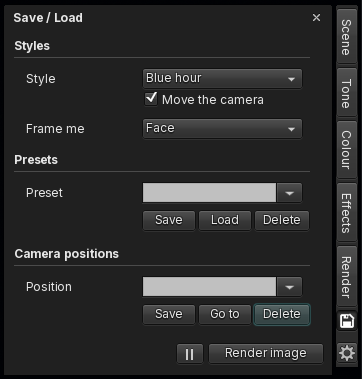Close the Save / Load panel

pos(316,18)
